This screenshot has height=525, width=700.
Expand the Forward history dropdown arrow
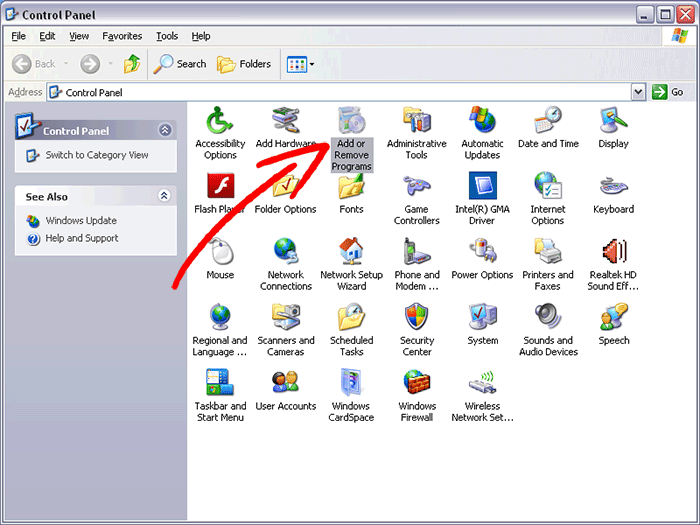(x=110, y=64)
